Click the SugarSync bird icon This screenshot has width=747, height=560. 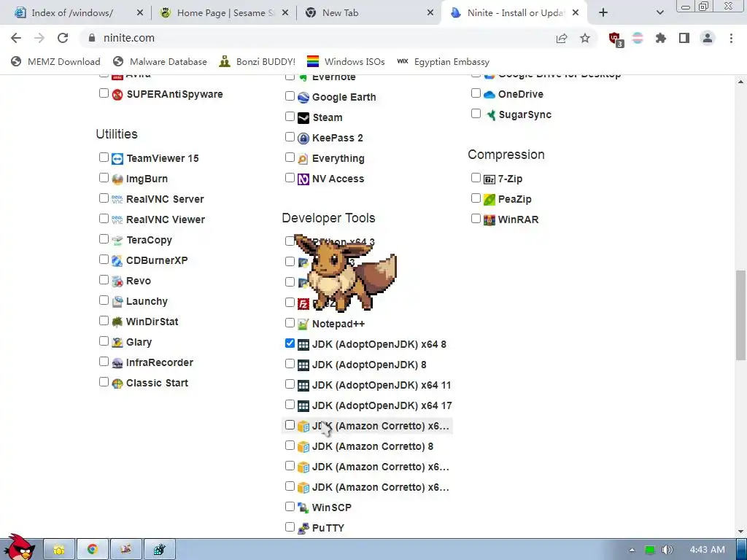tap(489, 114)
